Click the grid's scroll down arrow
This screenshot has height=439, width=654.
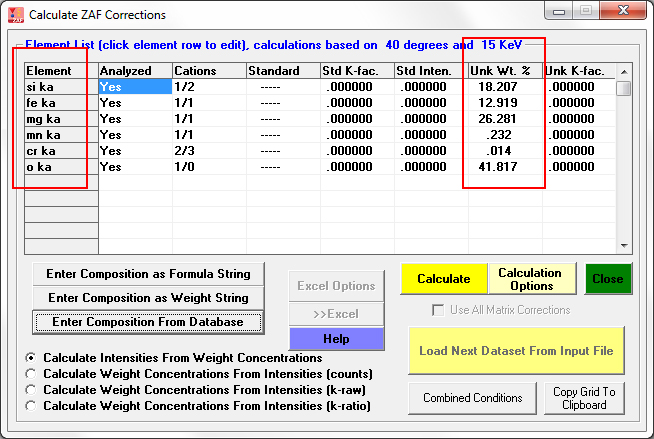pos(623,245)
